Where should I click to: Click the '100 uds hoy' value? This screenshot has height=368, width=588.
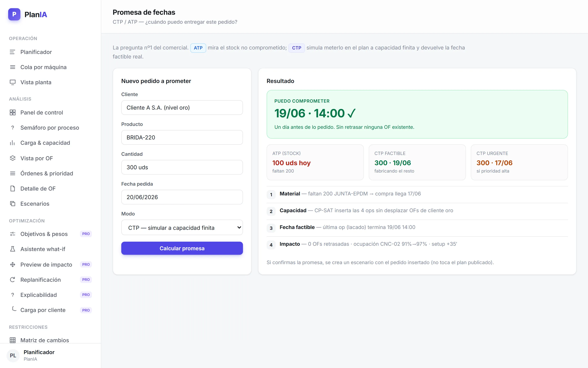pyautogui.click(x=291, y=163)
